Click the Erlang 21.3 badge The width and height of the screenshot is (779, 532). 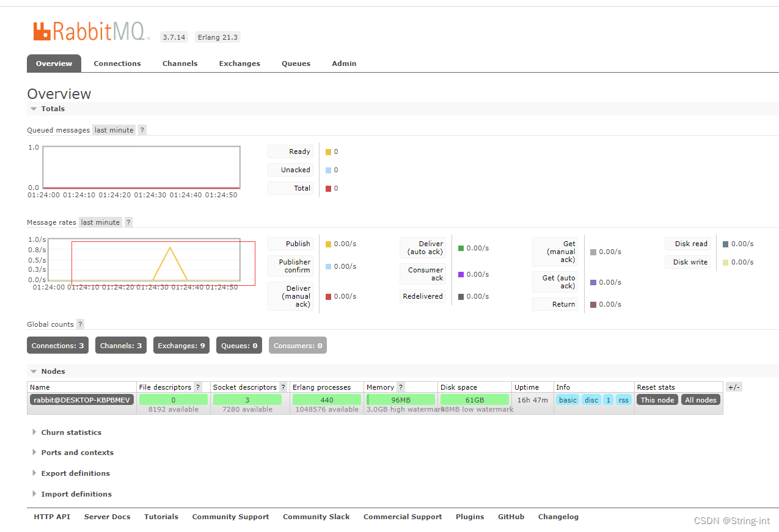[x=218, y=37]
